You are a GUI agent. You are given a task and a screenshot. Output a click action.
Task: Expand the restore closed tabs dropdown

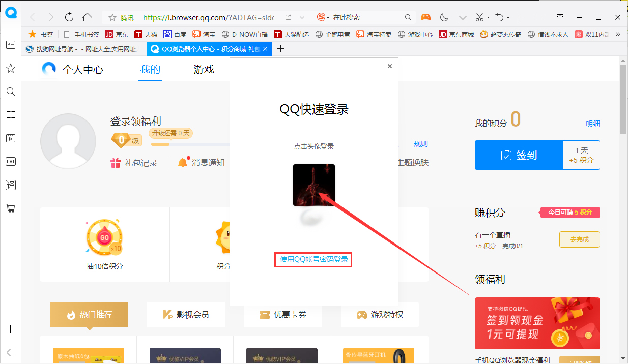(x=508, y=17)
